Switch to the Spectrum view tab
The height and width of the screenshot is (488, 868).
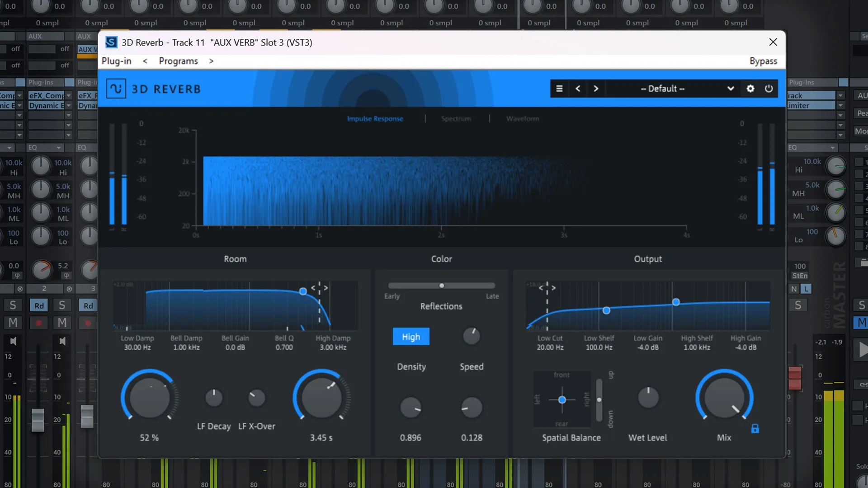pos(456,118)
